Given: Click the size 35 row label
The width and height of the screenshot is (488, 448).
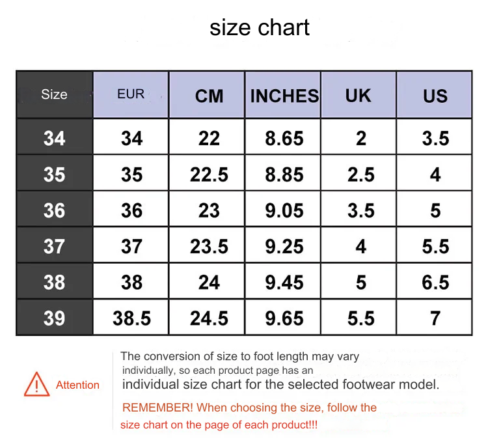Looking at the screenshot, I should 54,175.
